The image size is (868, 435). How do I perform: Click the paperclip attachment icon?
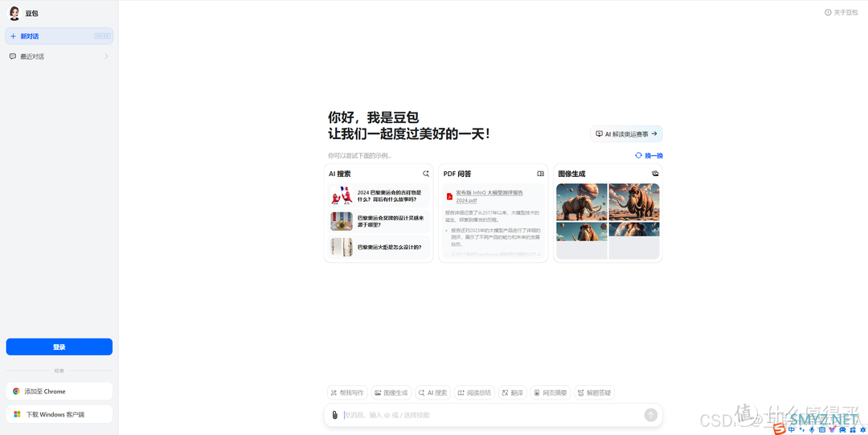(x=335, y=415)
